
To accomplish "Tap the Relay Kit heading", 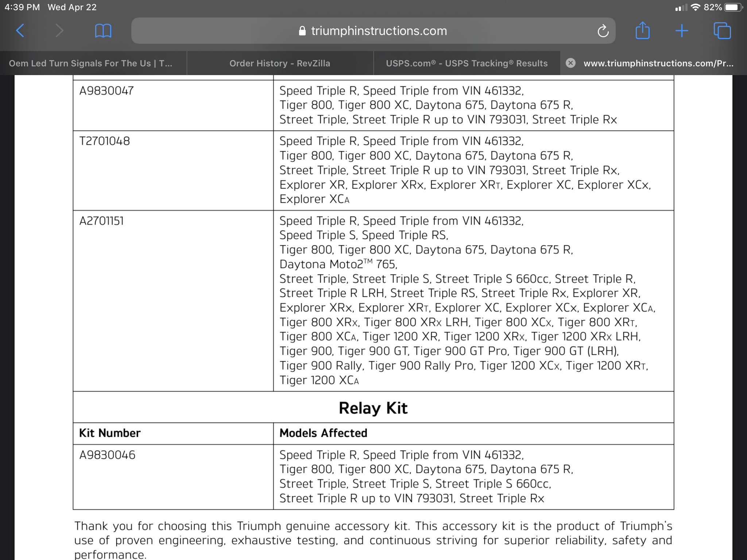I will tap(373, 408).
